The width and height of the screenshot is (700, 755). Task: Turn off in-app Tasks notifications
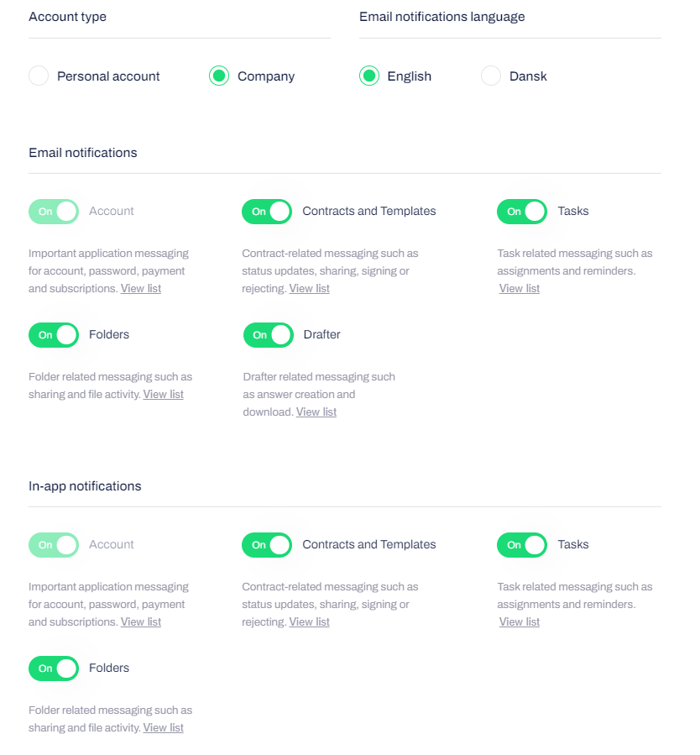point(522,545)
